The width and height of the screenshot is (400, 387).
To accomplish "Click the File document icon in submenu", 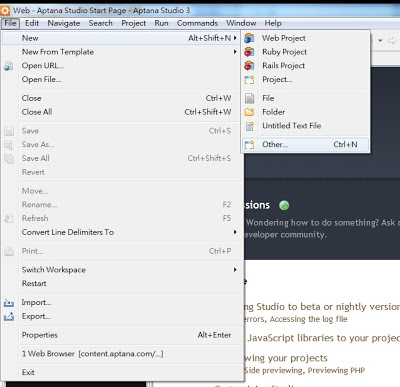I will (x=249, y=98).
